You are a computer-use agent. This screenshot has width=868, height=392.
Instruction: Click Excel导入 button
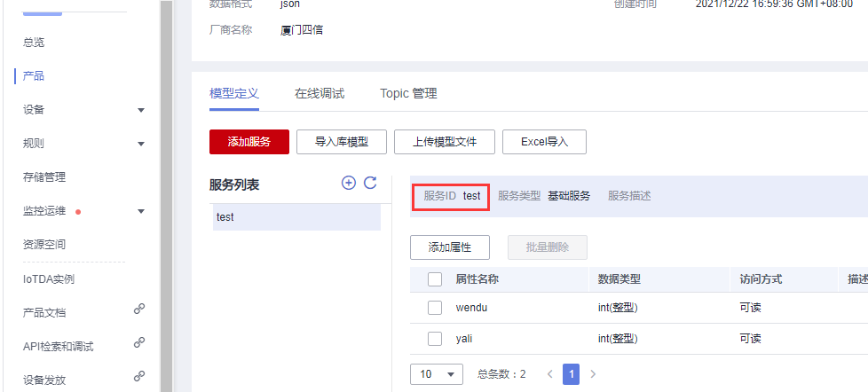click(545, 142)
